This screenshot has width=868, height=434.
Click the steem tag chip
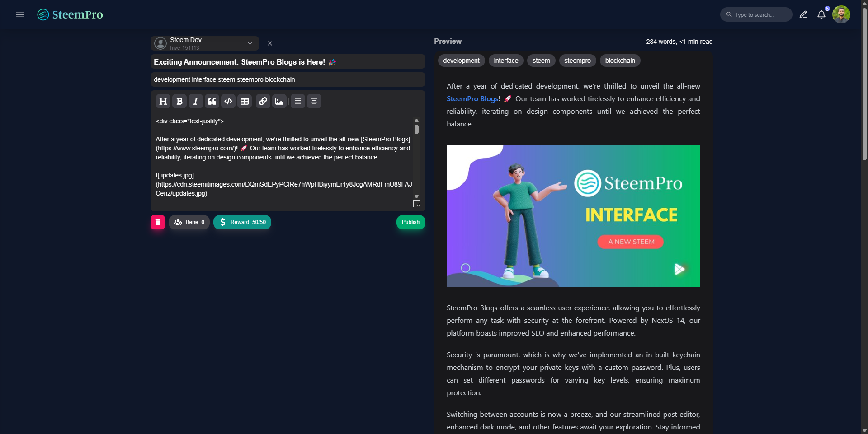click(541, 61)
